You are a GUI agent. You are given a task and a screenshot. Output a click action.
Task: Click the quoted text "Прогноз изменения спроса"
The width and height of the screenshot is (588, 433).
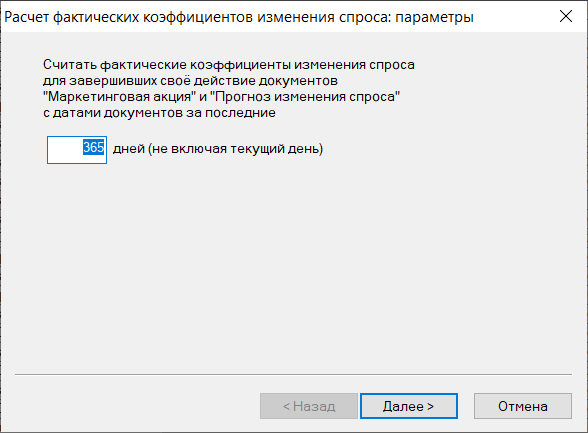(x=305, y=97)
